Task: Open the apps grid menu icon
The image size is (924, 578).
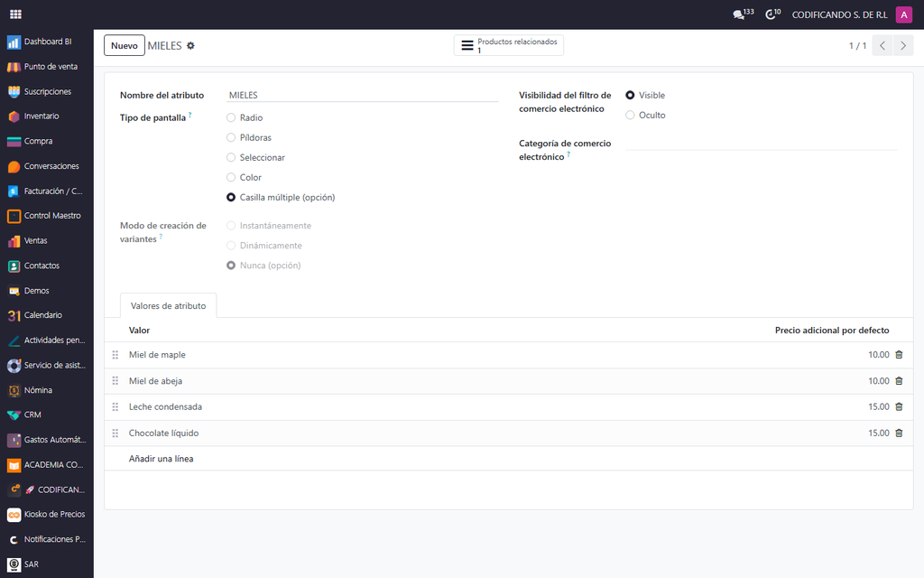Action: pos(16,14)
